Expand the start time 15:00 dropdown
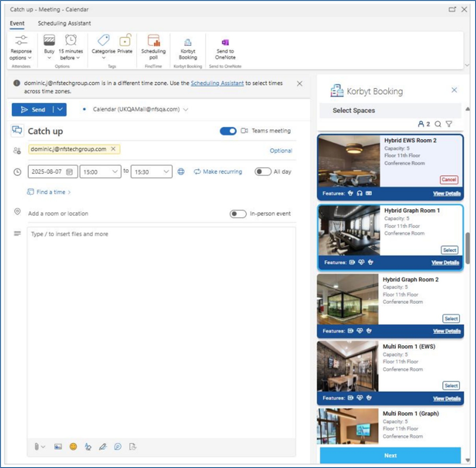 pos(115,172)
